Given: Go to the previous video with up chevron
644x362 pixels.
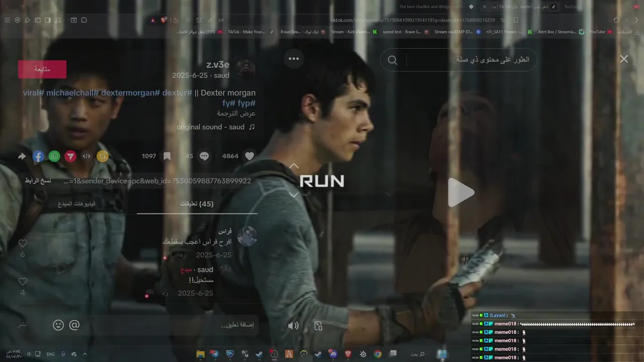Looking at the screenshot, I should tap(294, 166).
